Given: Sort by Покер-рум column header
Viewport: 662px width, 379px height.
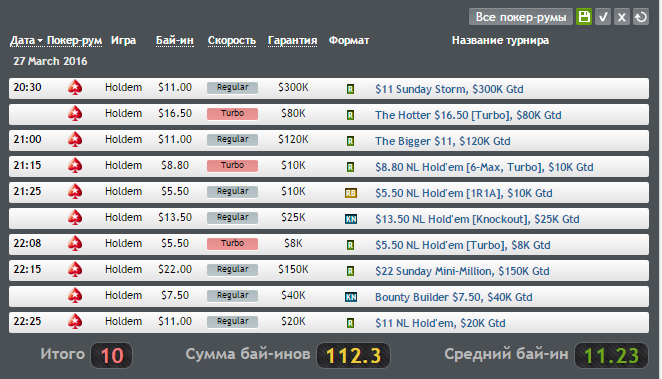Looking at the screenshot, I should click(x=74, y=41).
